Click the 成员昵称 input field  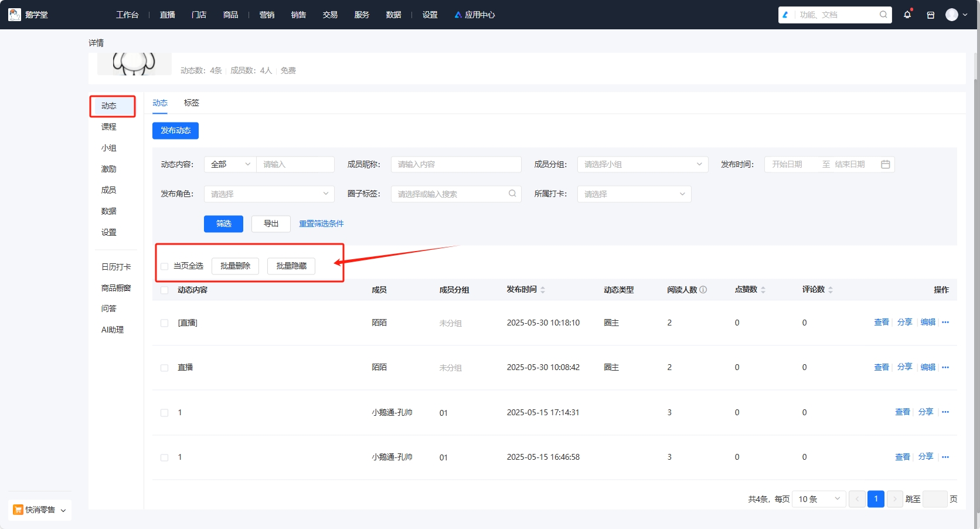click(455, 165)
